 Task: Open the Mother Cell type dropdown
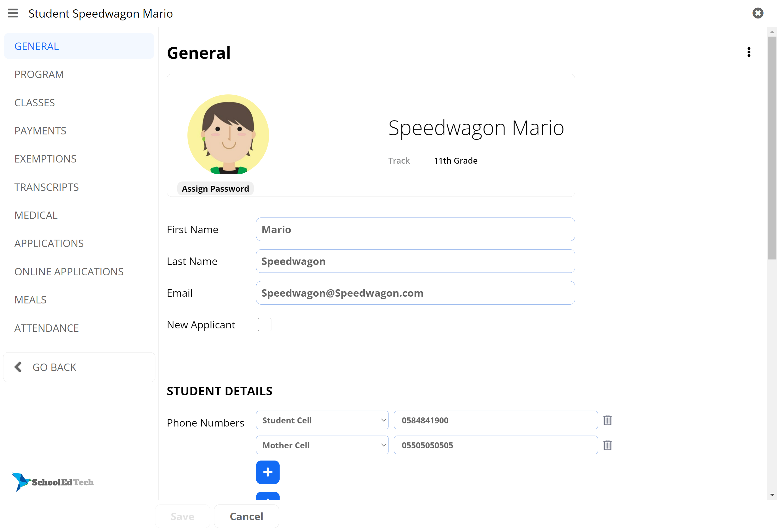pyautogui.click(x=322, y=445)
